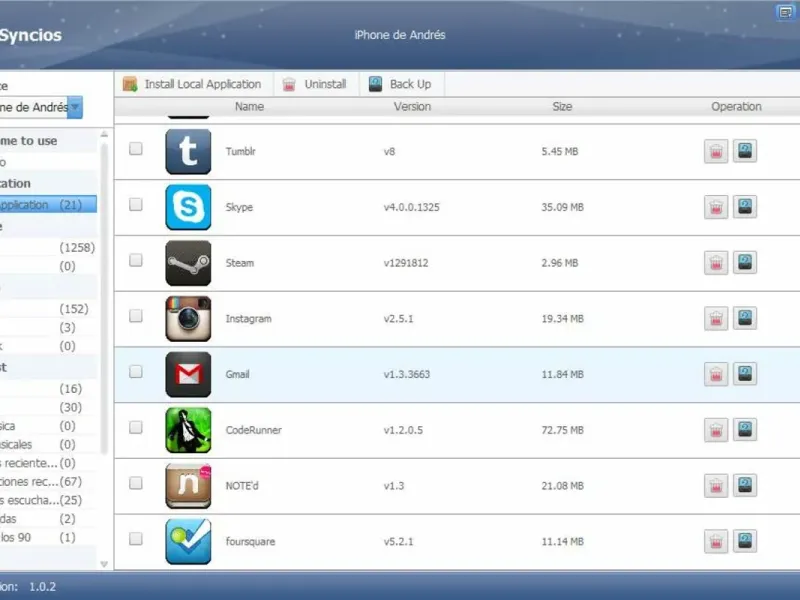Click the Skype app icon
Viewport: 800px width, 600px height.
pyautogui.click(x=188, y=207)
